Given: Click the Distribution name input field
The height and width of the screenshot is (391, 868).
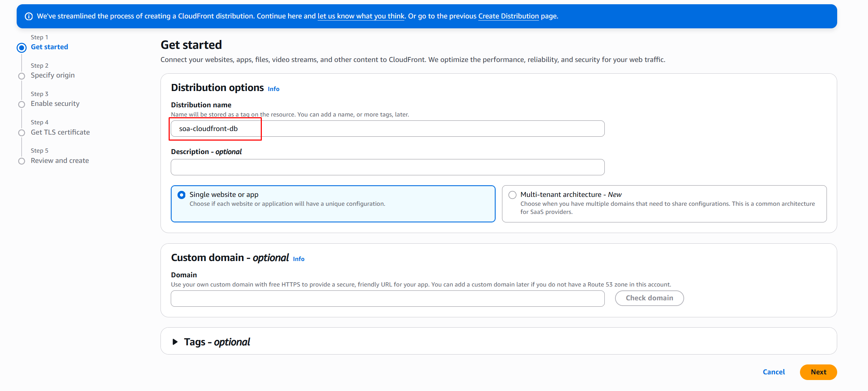Looking at the screenshot, I should 387,129.
